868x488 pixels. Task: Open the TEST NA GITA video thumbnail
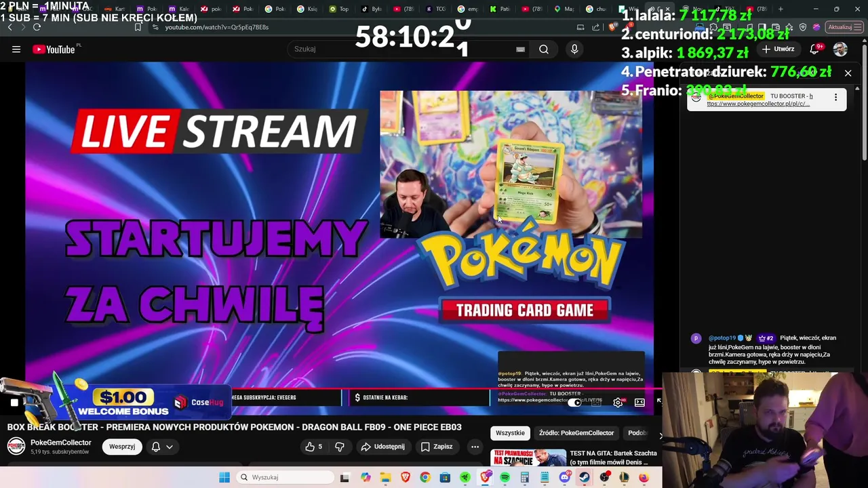pos(529,457)
